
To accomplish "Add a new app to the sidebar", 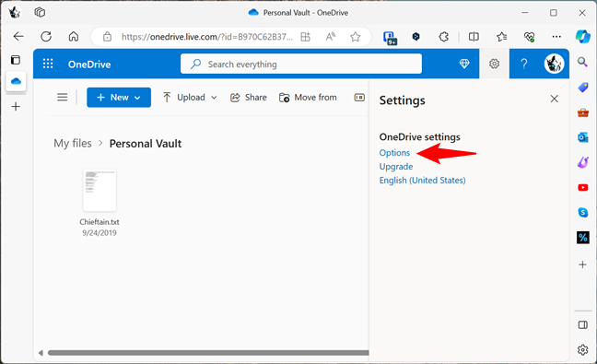I will click(x=582, y=264).
